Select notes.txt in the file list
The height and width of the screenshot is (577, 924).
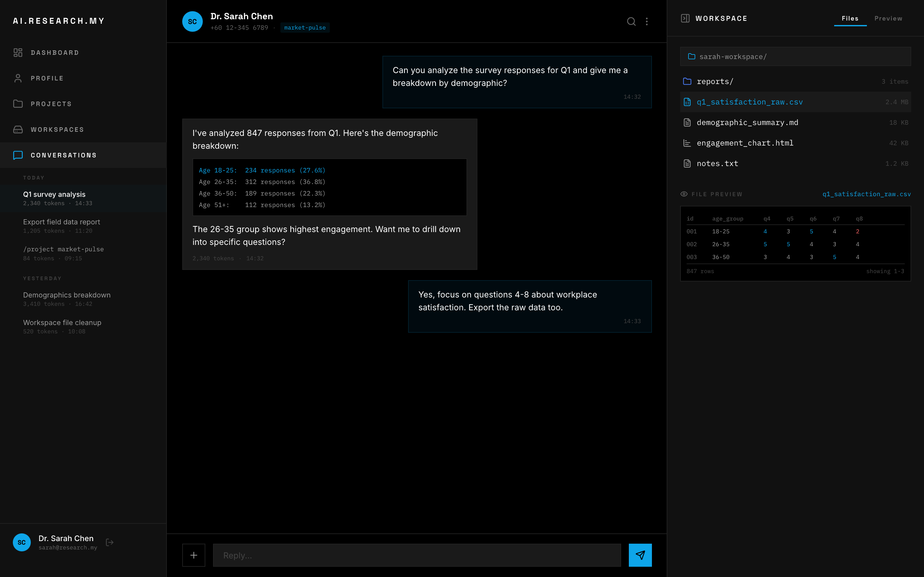coord(717,163)
